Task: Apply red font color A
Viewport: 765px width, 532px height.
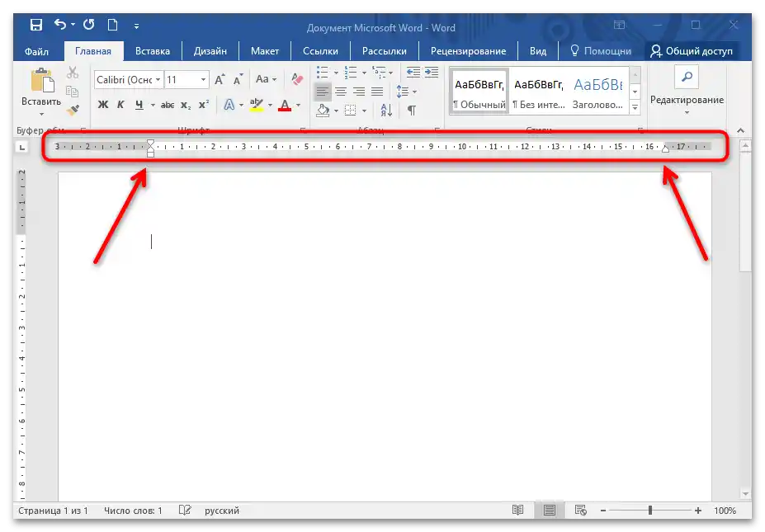Action: pyautogui.click(x=285, y=105)
